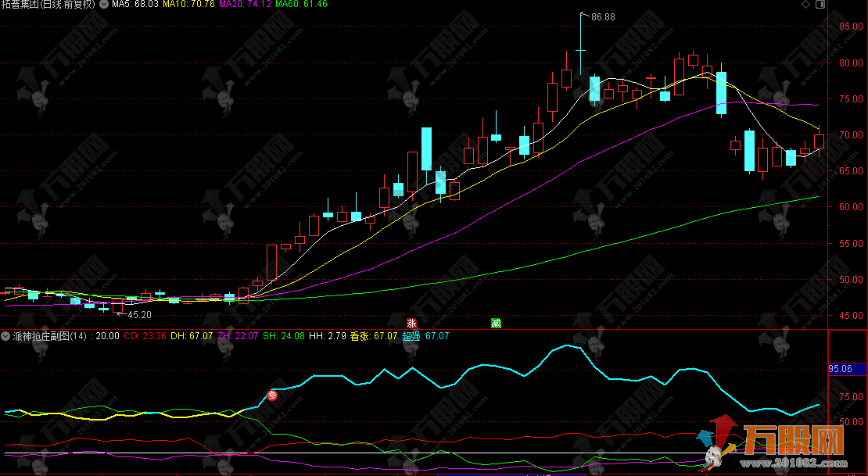The height and width of the screenshot is (476, 868).
Task: Select the green MA60: 61.46 label
Action: tap(302, 5)
